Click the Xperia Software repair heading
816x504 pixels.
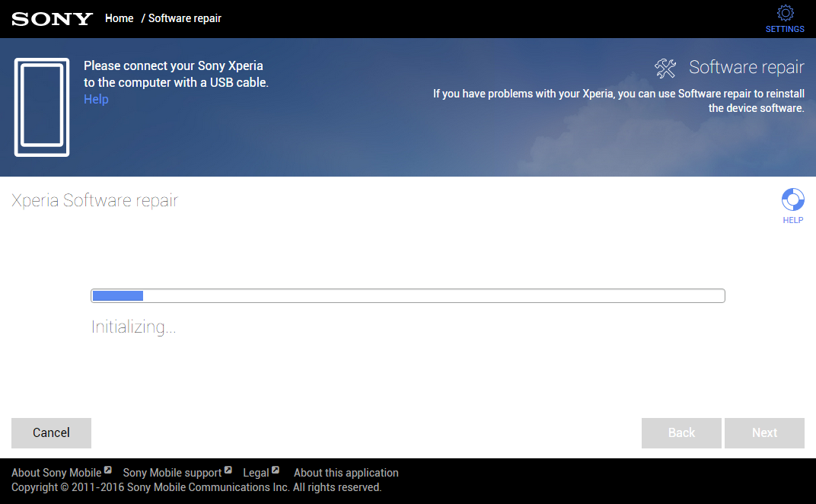point(94,200)
